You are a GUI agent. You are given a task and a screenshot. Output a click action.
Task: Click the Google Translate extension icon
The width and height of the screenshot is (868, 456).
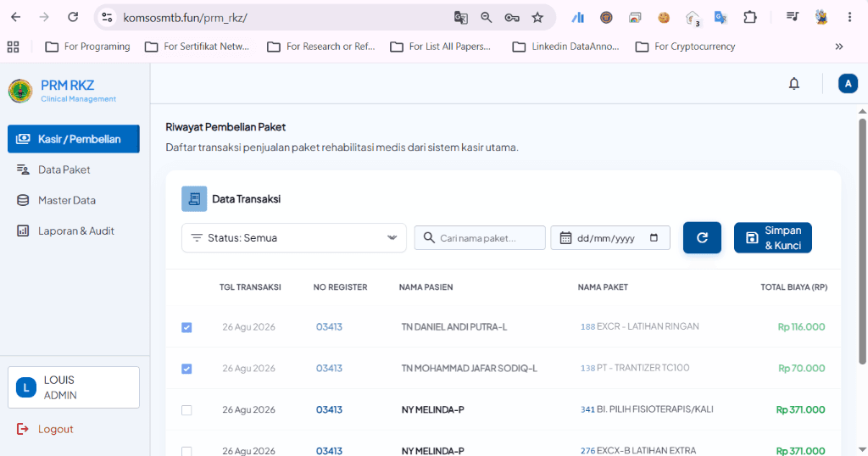[721, 18]
